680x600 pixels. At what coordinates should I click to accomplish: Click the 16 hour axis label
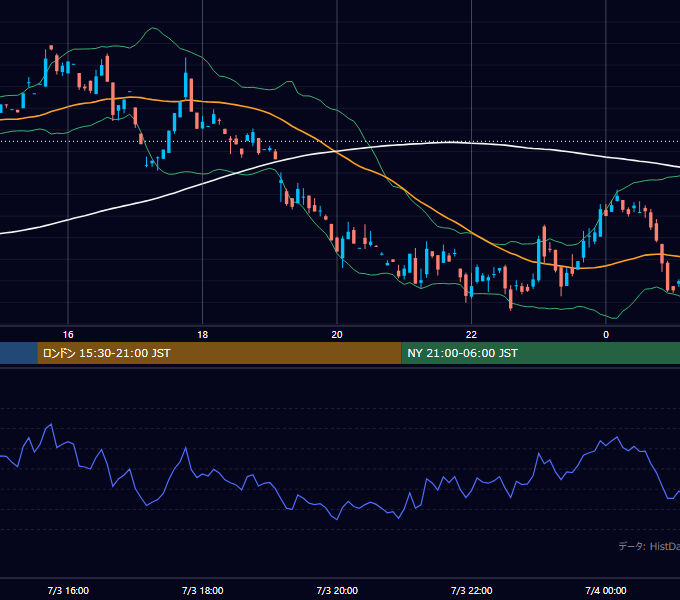tap(68, 335)
